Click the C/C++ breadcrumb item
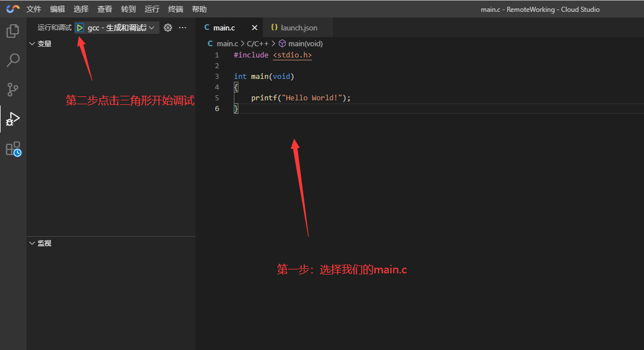Image resolution: width=644 pixels, height=350 pixels. (x=258, y=43)
